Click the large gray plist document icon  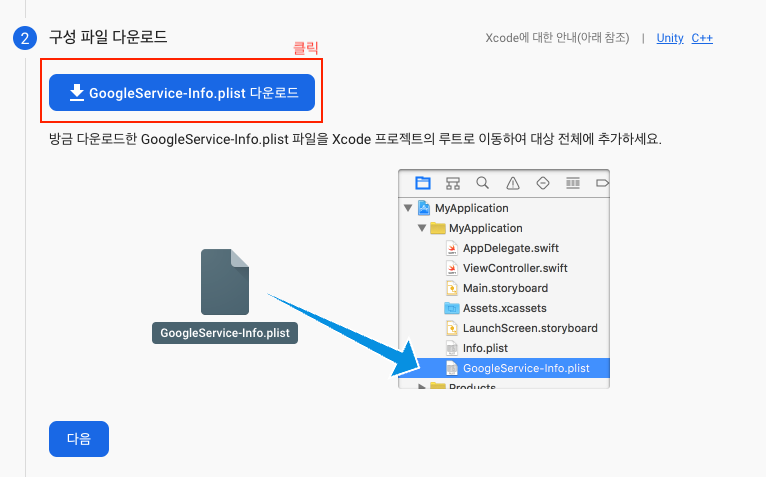pyautogui.click(x=225, y=282)
